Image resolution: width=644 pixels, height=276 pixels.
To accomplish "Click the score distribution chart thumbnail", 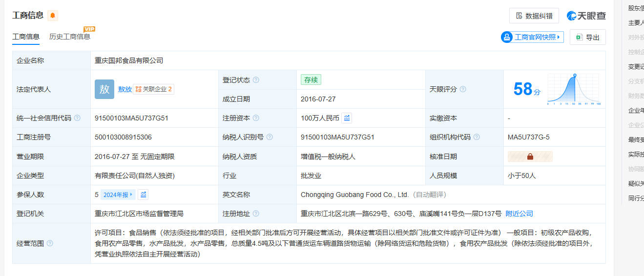I will tap(574, 89).
